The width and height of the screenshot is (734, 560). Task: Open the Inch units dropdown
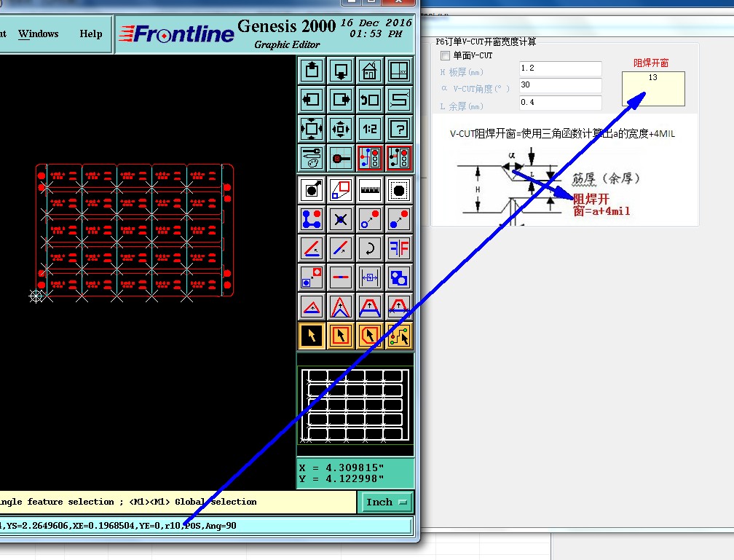click(386, 502)
